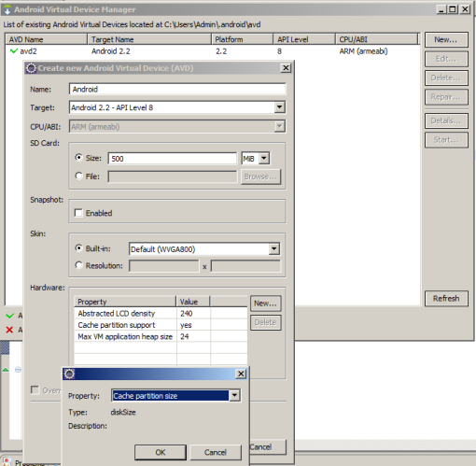
Task: Click the value yes
Action: click(186, 325)
